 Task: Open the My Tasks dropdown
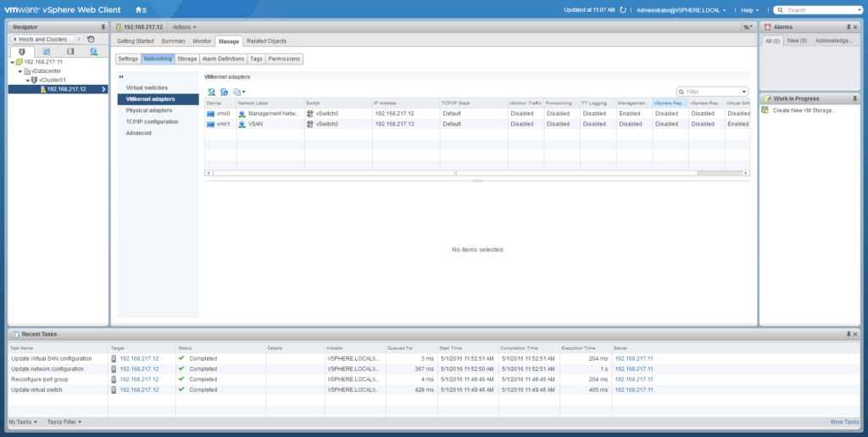[x=23, y=422]
